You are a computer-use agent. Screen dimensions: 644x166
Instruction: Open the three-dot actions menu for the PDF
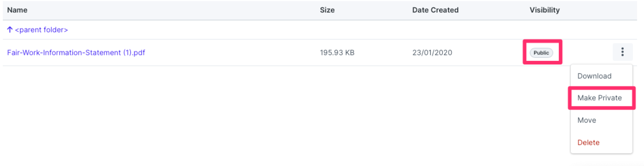point(622,52)
